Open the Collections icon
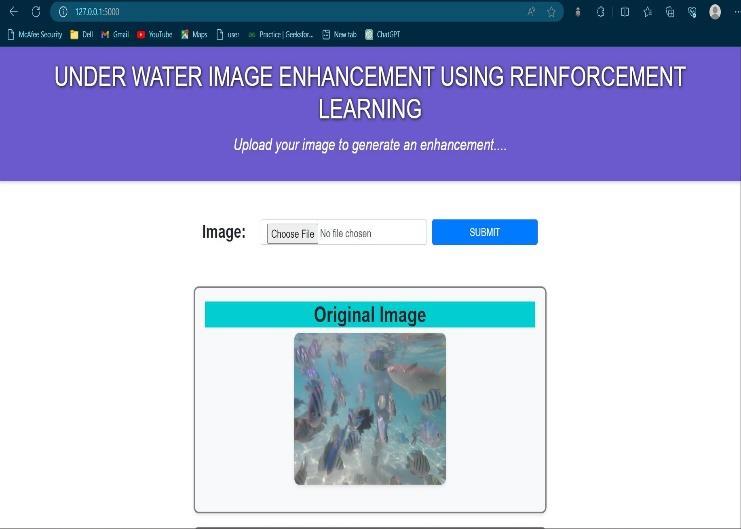Viewport: 741px width, 529px height. pyautogui.click(x=670, y=12)
